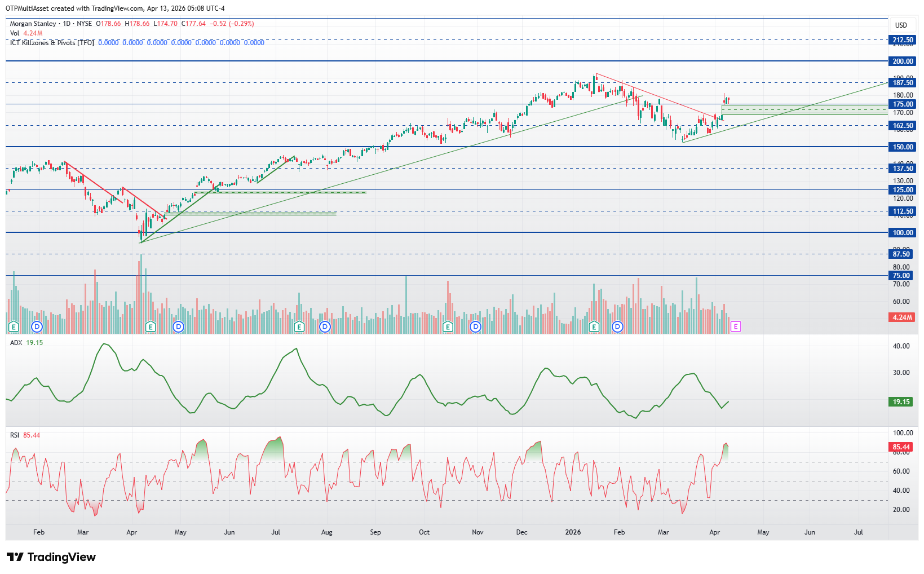This screenshot has height=574, width=924.
Task: Select the 125.00 price level label
Action: (x=903, y=190)
